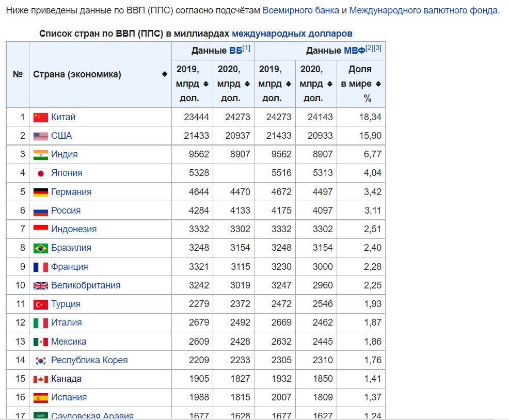Click the India flag icon
This screenshot has height=420, width=509.
pos(41,155)
